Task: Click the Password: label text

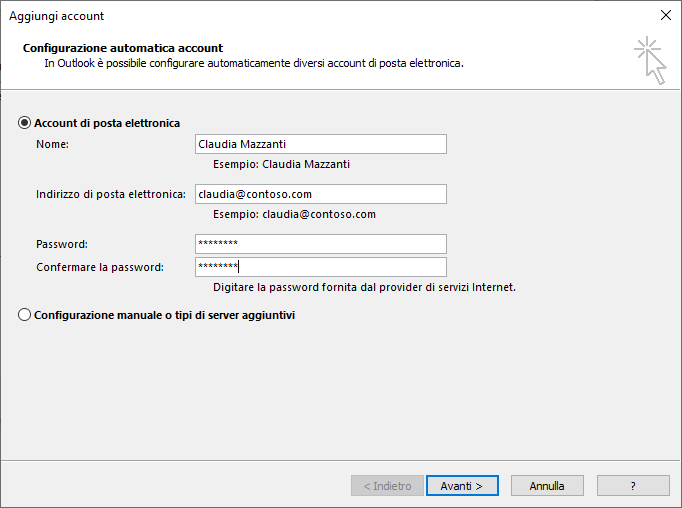Action: pos(62,244)
